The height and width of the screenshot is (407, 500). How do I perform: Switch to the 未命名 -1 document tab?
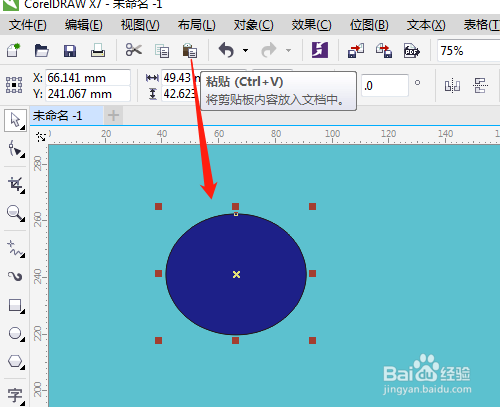coord(66,116)
